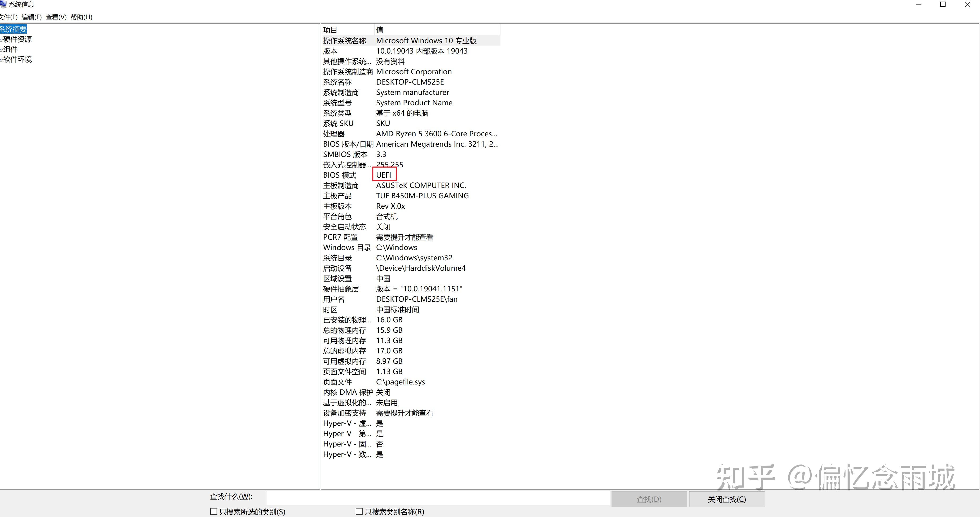Select the BIOS 模式 row
This screenshot has height=517, width=980.
coord(339,175)
